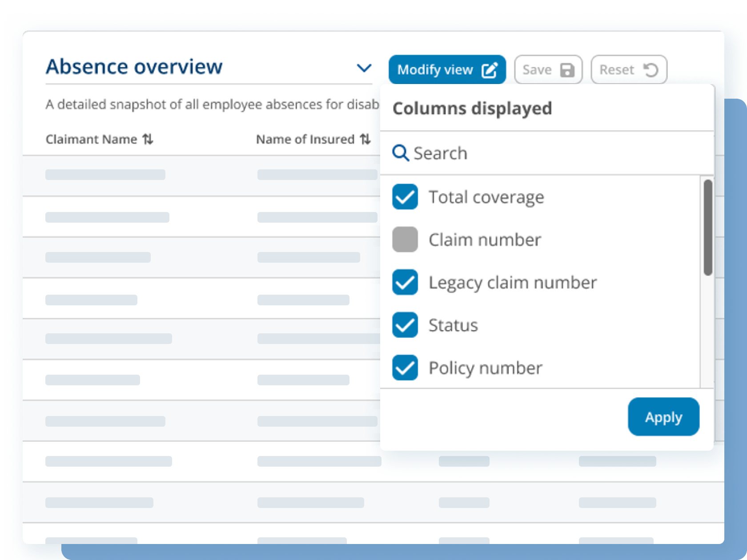Screen dimensions: 747x560
Task: Sort by the Name of Insured header
Action: (x=304, y=139)
